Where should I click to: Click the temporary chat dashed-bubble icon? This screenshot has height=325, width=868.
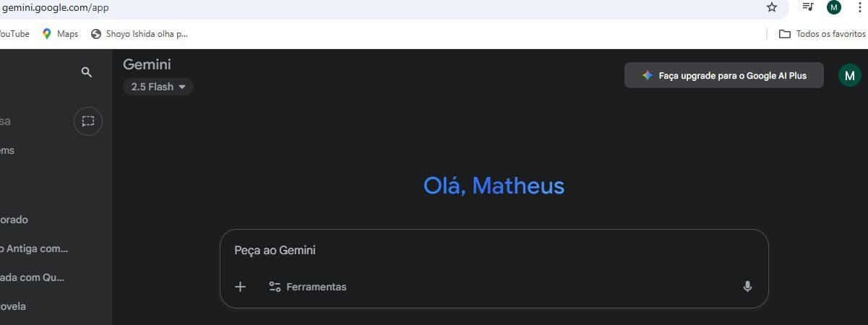88,121
